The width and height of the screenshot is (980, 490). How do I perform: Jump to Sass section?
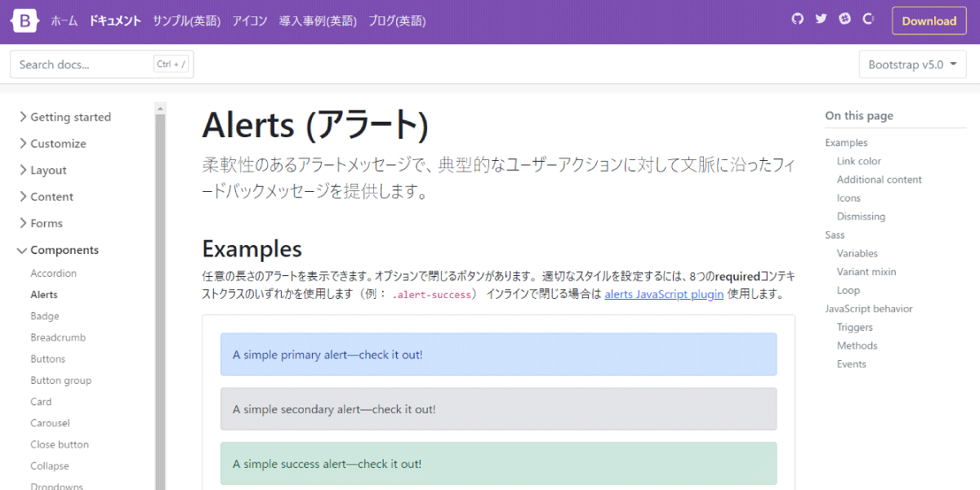coord(835,235)
